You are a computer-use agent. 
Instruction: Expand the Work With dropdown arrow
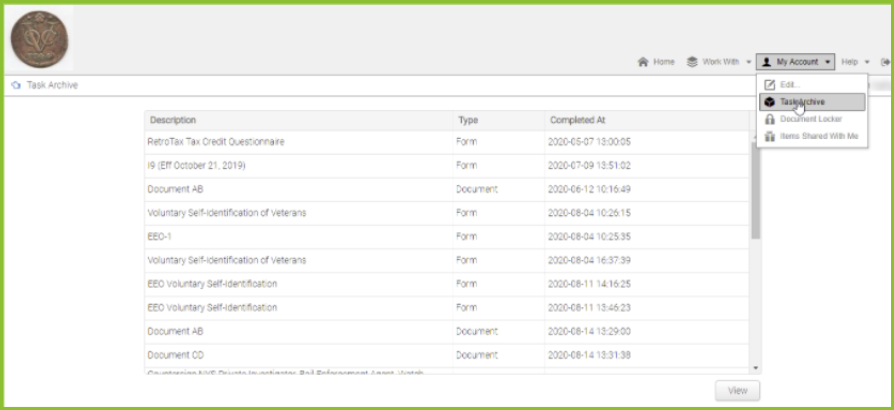point(749,62)
